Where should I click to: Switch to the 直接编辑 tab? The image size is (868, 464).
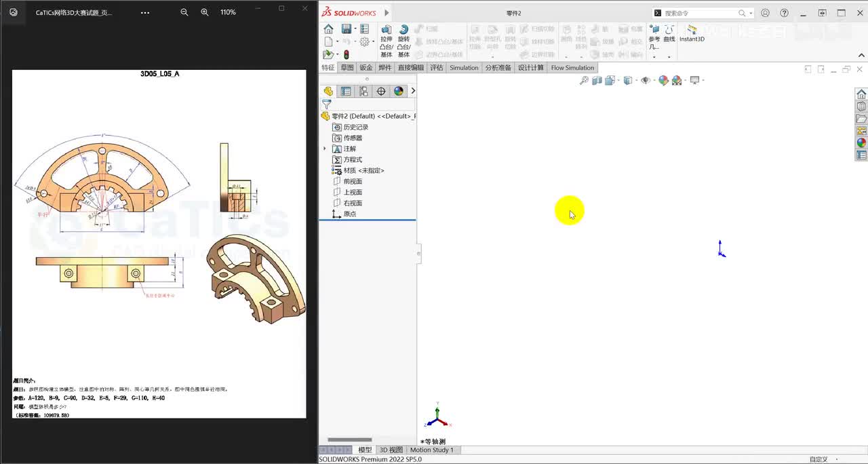tap(410, 68)
